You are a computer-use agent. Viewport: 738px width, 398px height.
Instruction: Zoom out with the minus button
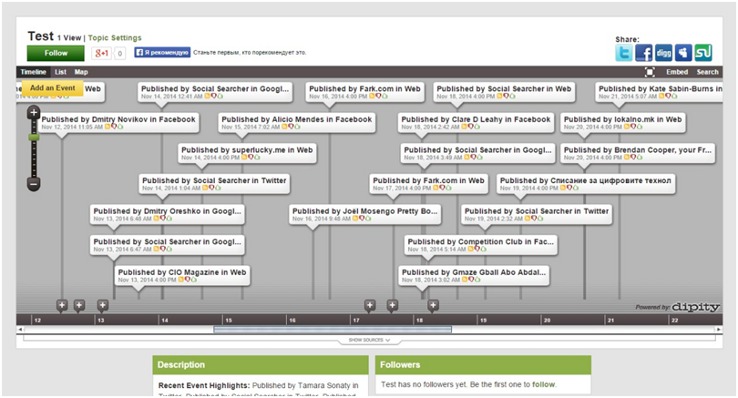click(33, 184)
